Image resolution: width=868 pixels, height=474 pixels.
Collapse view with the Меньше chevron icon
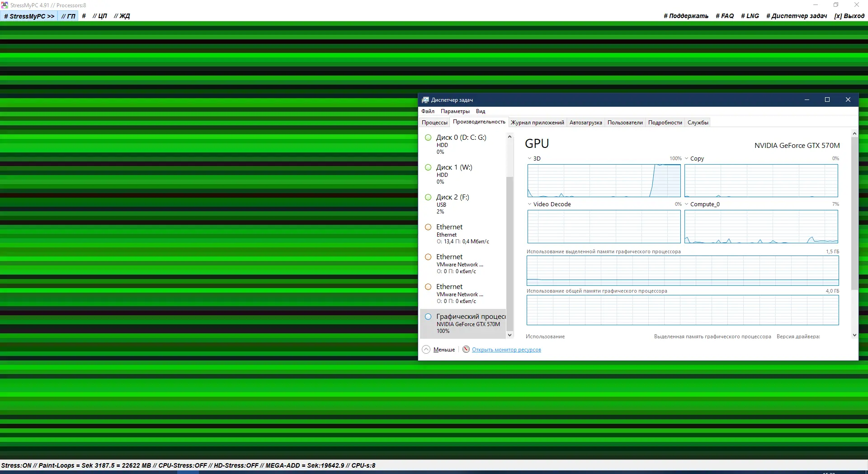tap(426, 350)
